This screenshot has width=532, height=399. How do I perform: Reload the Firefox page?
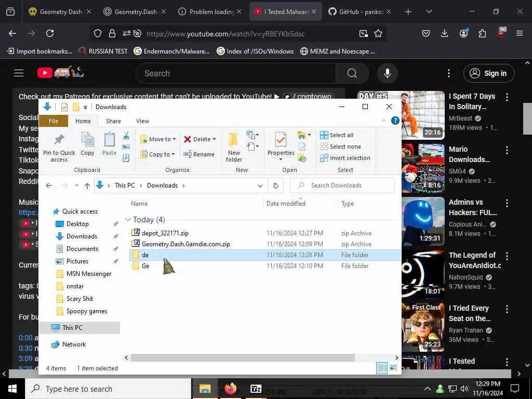coord(50,33)
